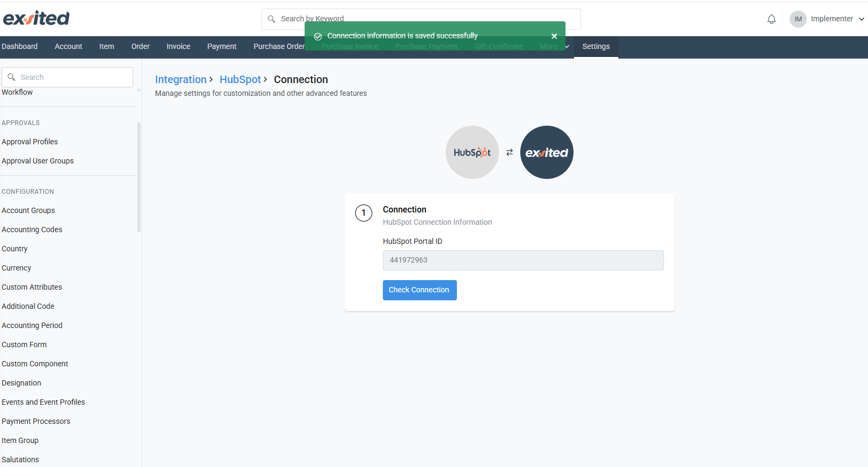Go to HubSpot breadcrumb
This screenshot has height=467, width=868.
pos(240,79)
